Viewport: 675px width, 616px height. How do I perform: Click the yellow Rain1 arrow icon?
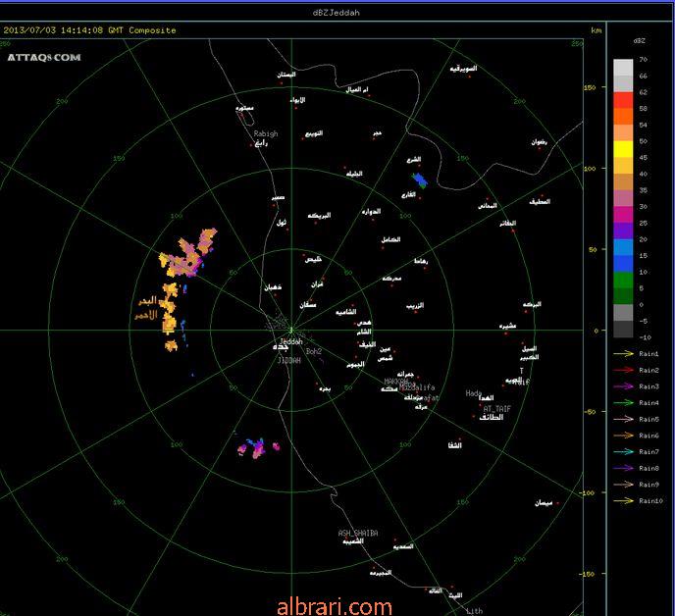(x=623, y=354)
